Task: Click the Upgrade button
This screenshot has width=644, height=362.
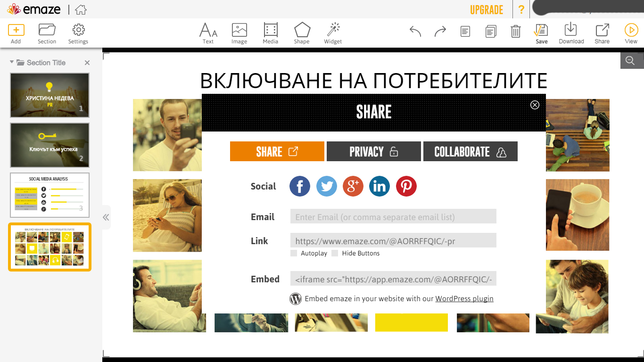Action: [x=487, y=10]
